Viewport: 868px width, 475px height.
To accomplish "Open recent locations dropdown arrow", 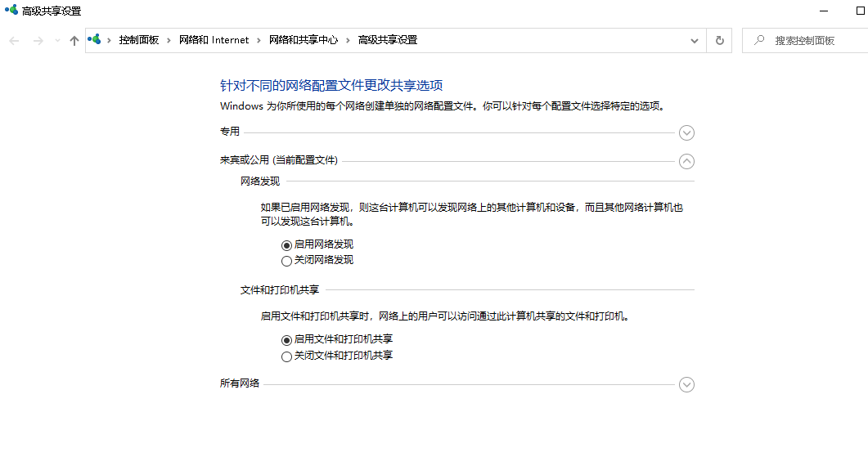I will pyautogui.click(x=57, y=40).
